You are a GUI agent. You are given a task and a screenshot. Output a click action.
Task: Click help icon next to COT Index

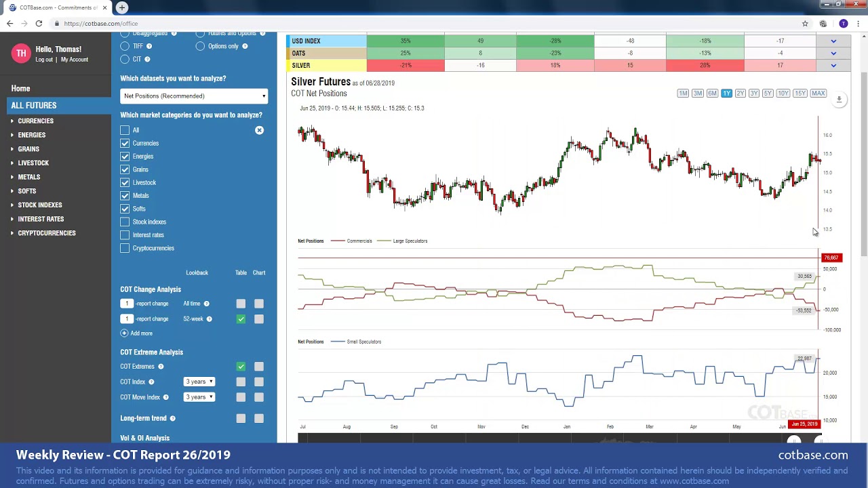coord(151,382)
